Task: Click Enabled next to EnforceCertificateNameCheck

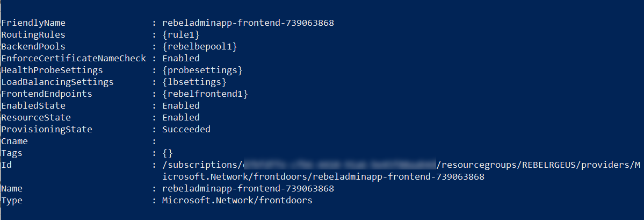Action: coord(180,59)
